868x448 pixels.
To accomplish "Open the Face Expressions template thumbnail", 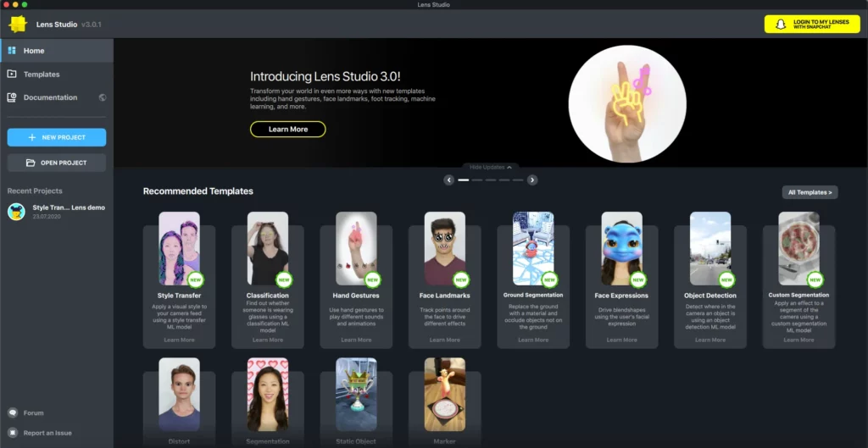I will [621, 248].
